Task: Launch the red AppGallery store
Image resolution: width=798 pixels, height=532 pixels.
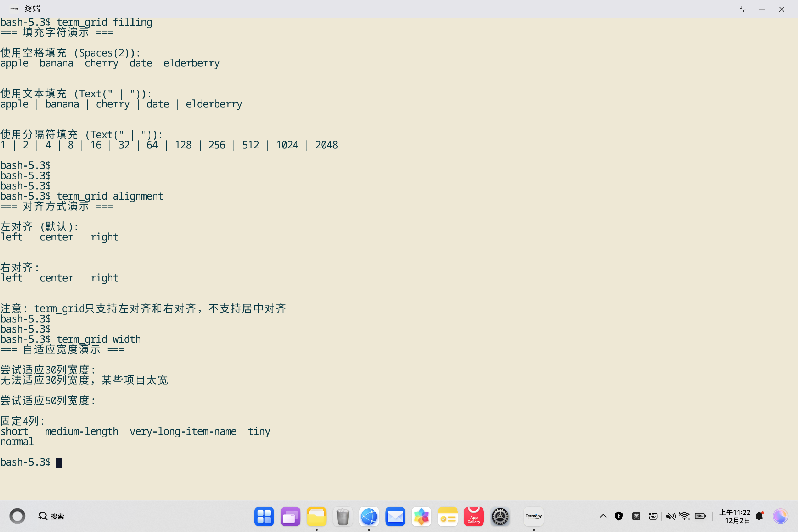Action: [474, 516]
